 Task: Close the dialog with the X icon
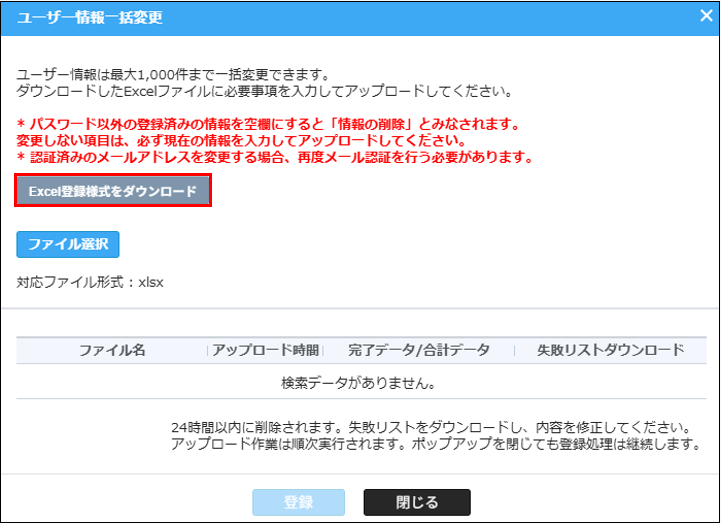[705, 17]
